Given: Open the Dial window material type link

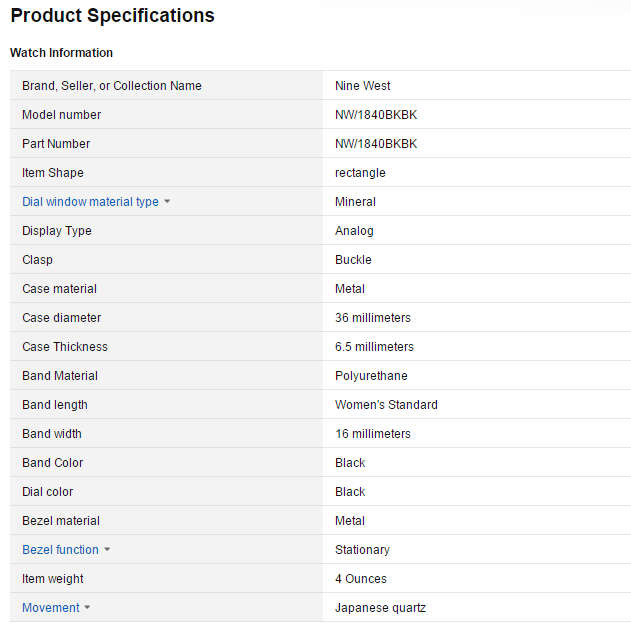Looking at the screenshot, I should tap(90, 202).
